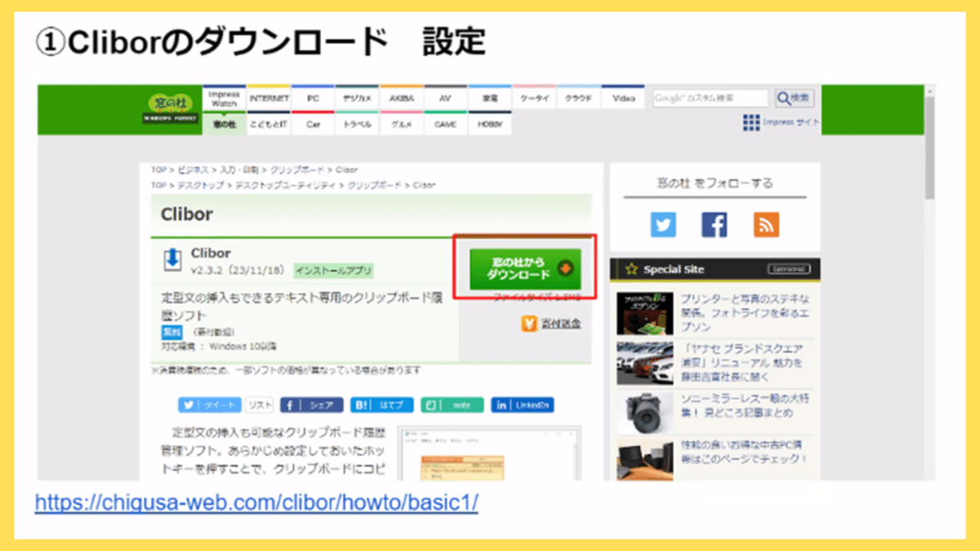Click the Clibor page heading text
980x551 pixels.
[x=187, y=215]
